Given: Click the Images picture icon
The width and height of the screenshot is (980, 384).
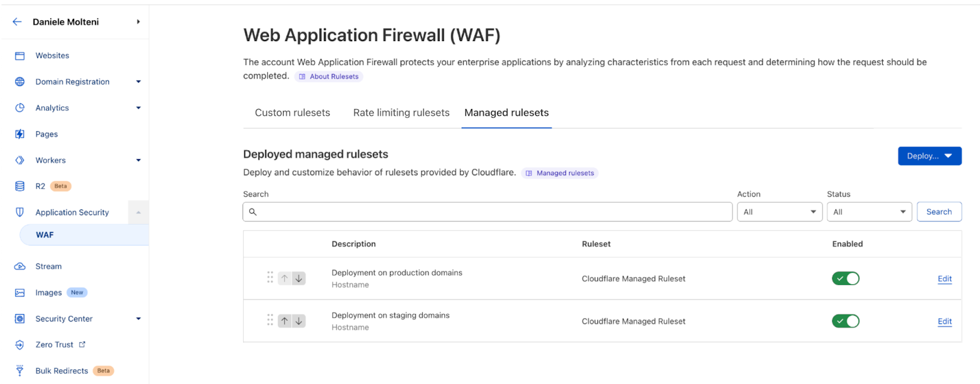Looking at the screenshot, I should (20, 293).
